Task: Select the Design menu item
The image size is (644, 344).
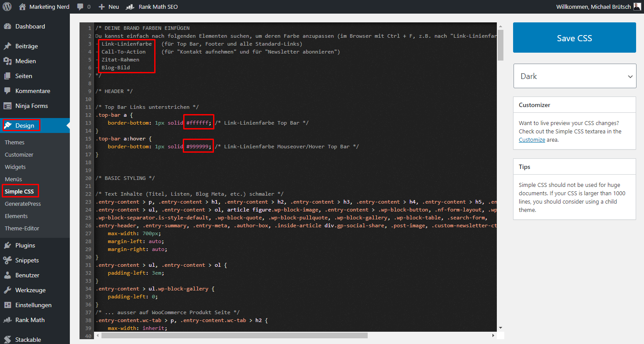Action: click(x=35, y=125)
